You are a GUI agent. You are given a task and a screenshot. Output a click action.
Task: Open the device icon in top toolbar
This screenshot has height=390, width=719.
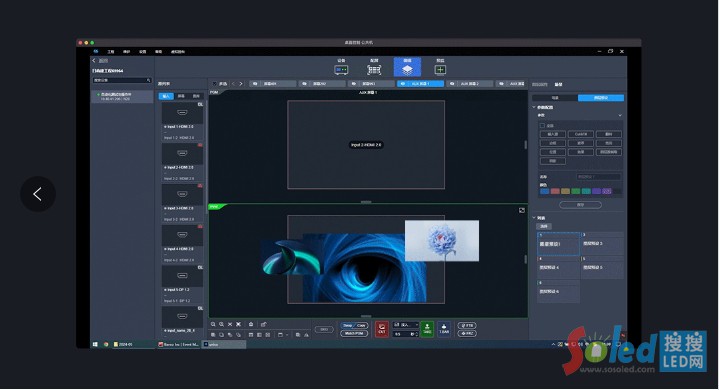(x=341, y=70)
